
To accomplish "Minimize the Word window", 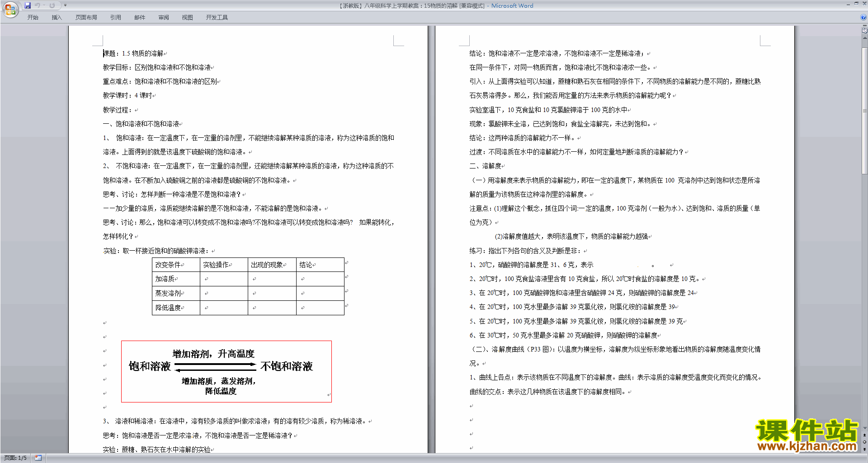I will pyautogui.click(x=848, y=4).
